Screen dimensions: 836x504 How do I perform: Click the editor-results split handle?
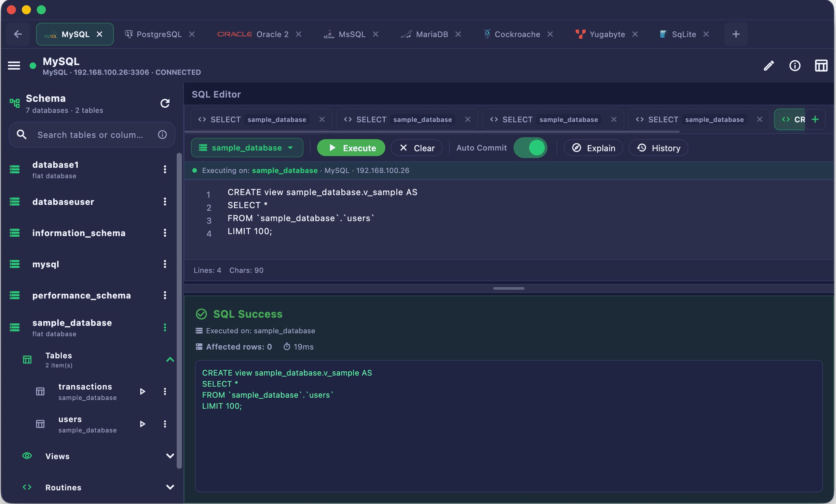(509, 288)
